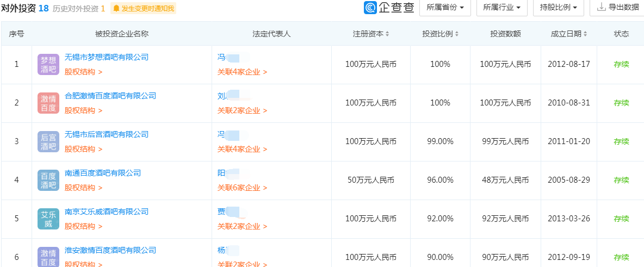View 股权结构 for 合肥激情百度酒吧
This screenshot has width=644, height=267.
pyautogui.click(x=83, y=110)
